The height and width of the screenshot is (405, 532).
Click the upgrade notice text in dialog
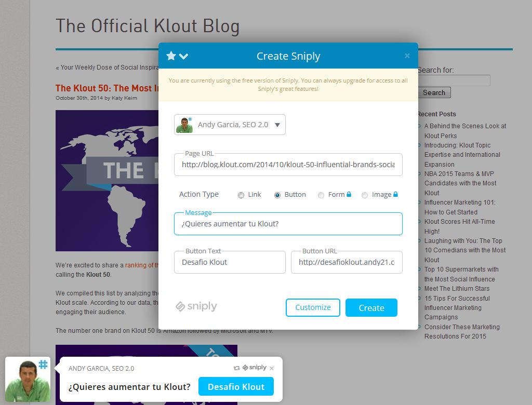[288, 85]
